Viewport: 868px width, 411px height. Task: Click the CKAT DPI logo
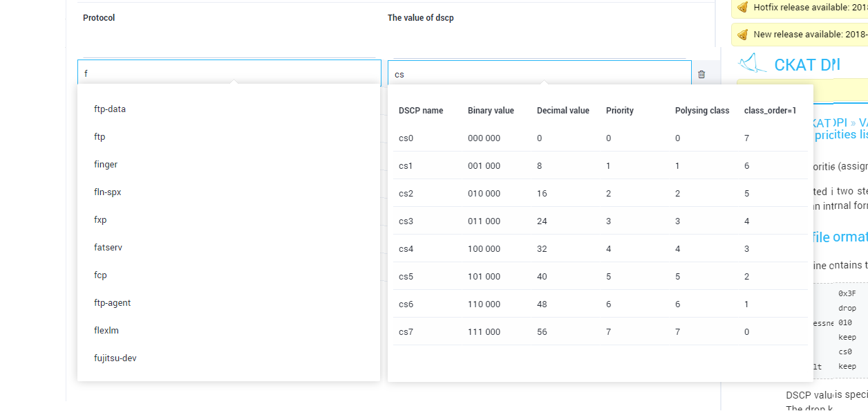pyautogui.click(x=789, y=64)
